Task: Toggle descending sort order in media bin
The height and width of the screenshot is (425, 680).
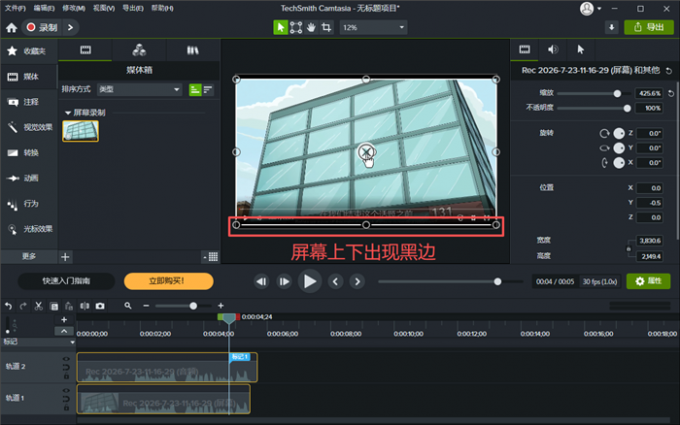Action: point(208,90)
